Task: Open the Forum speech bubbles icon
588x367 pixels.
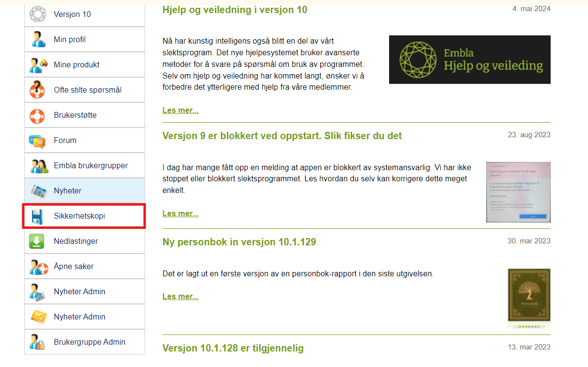Action: [37, 140]
